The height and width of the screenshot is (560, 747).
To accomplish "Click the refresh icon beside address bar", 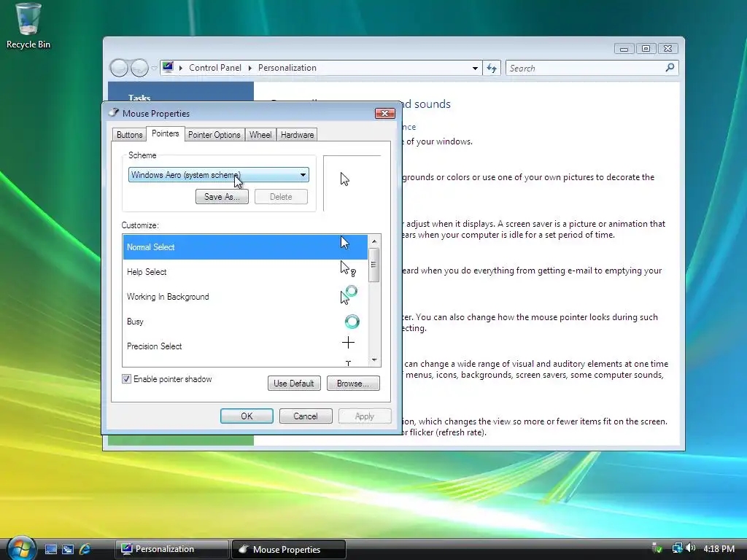I will pos(492,68).
